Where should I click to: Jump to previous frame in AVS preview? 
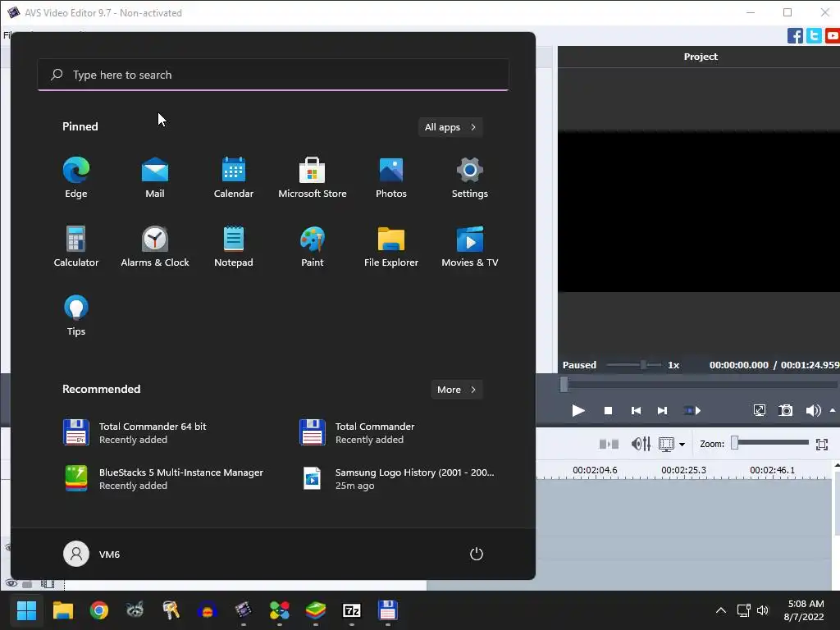tap(636, 411)
